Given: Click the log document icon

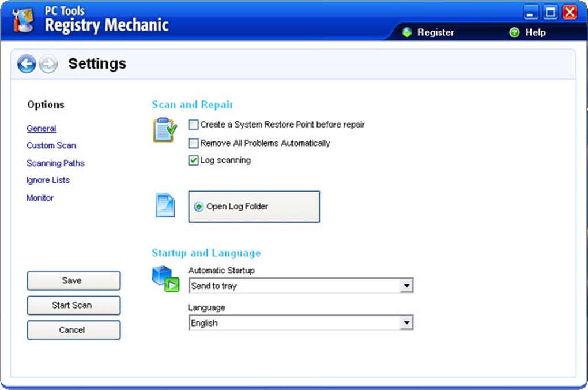Looking at the screenshot, I should [165, 205].
